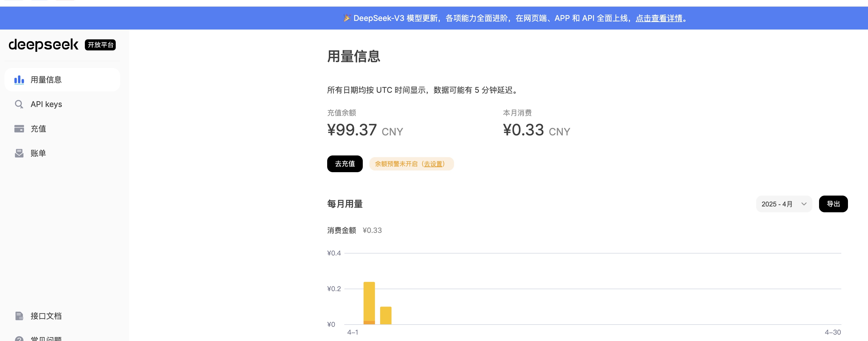Open the 去设置 balance alert link
Viewport: 868px width, 341px height.
point(433,164)
